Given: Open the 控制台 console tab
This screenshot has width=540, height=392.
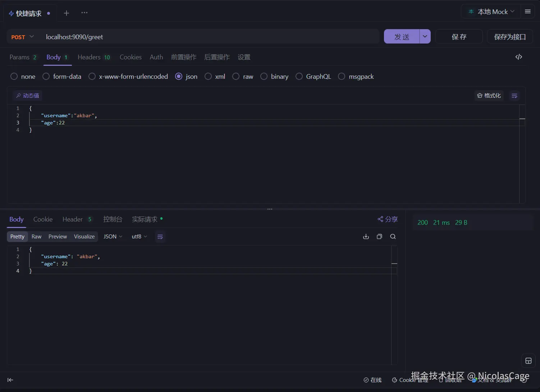Looking at the screenshot, I should pyautogui.click(x=113, y=219).
